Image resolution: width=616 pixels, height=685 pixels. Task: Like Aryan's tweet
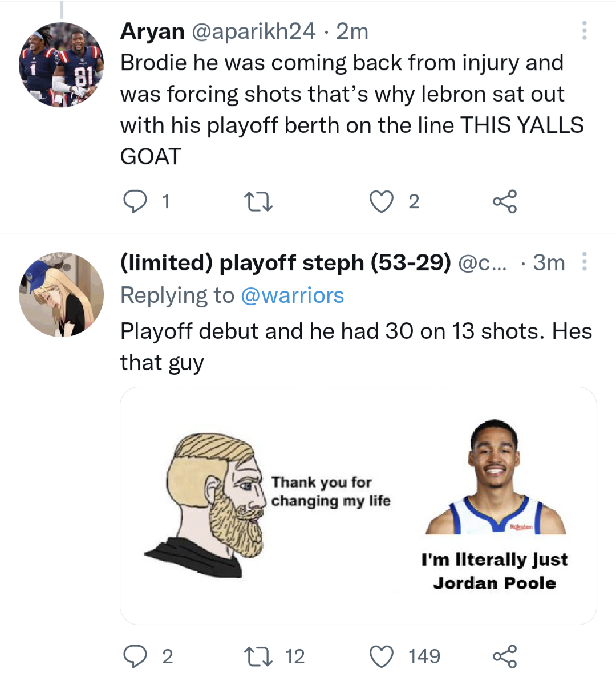[x=382, y=201]
